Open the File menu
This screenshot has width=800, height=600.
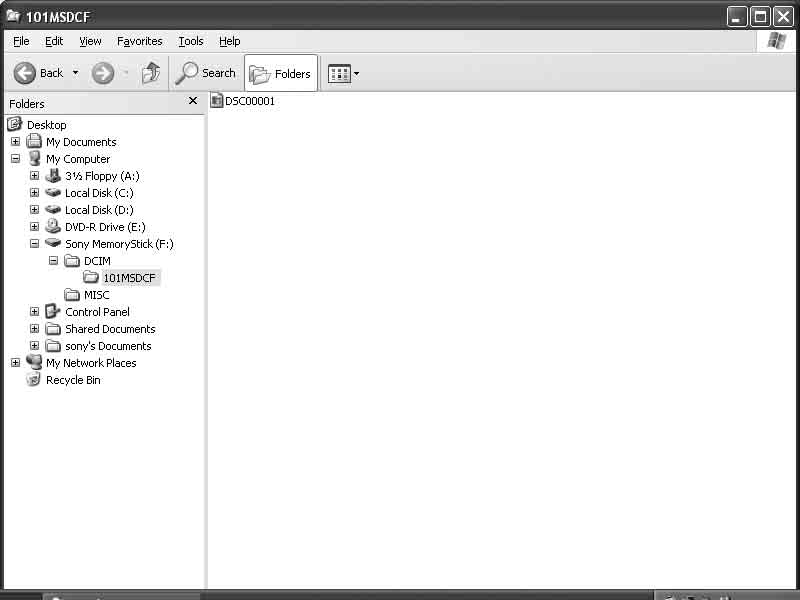(21, 41)
